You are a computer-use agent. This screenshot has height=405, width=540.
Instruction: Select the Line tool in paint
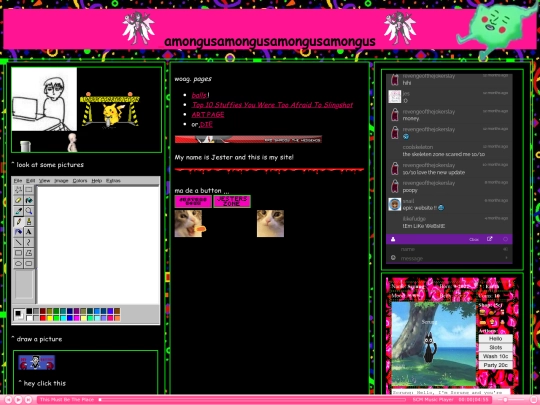point(18,242)
